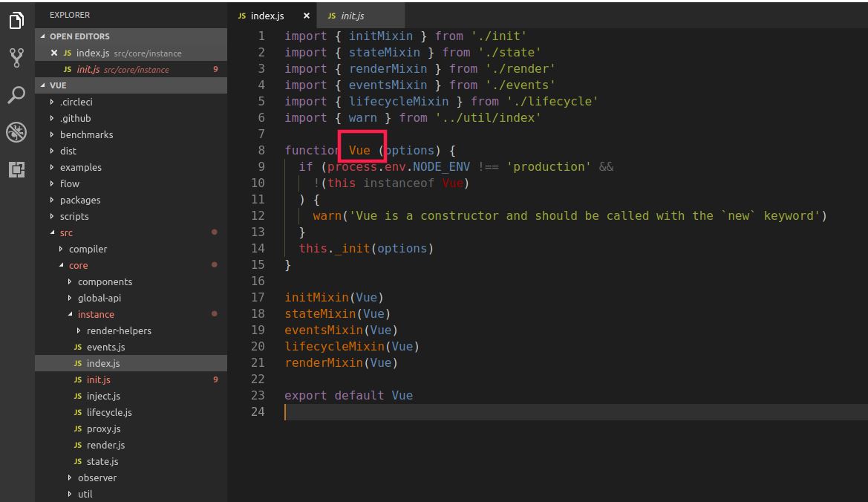Expand the benchmarks folder
This screenshot has height=502, width=868.
[x=86, y=134]
